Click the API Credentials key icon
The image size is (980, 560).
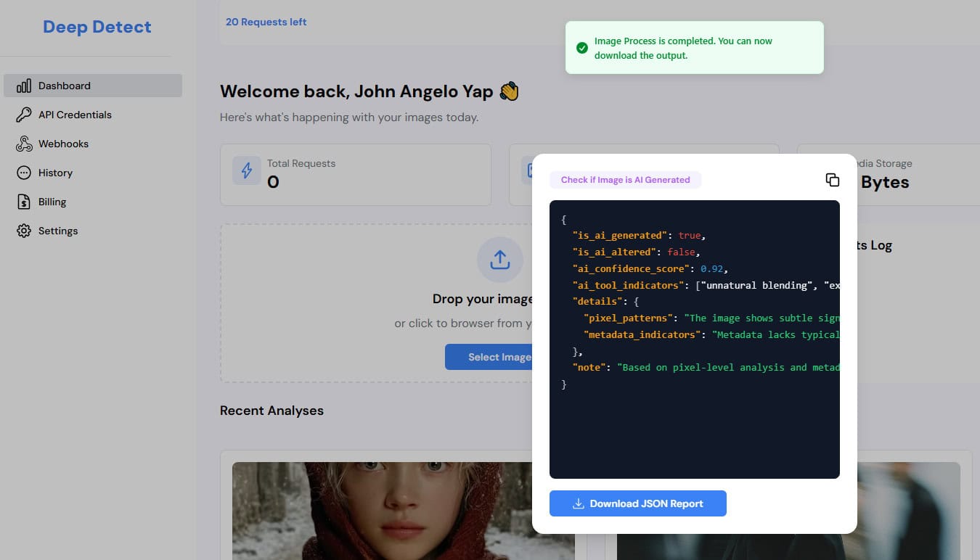coord(24,115)
